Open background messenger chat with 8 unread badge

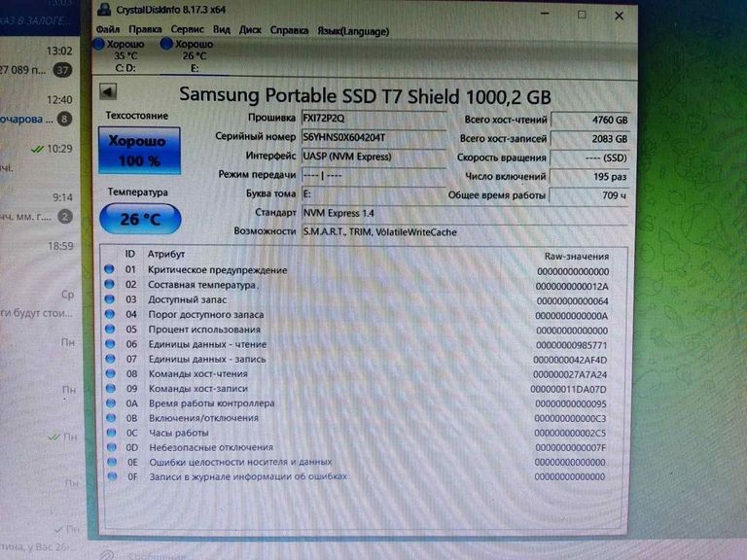tap(38, 110)
